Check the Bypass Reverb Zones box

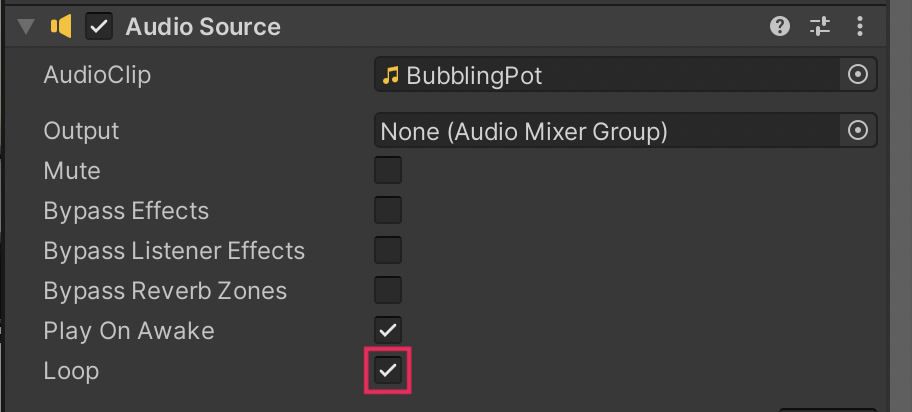(x=388, y=290)
